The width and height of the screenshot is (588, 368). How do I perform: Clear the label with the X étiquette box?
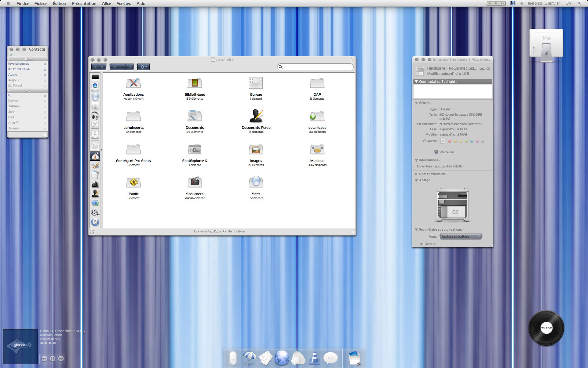click(443, 141)
